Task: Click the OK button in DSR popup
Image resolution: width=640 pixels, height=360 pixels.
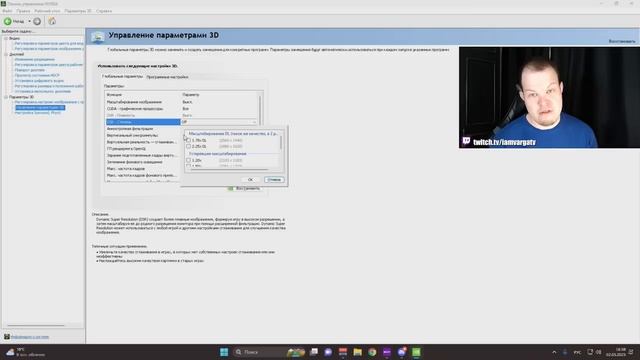Action: coord(251,180)
